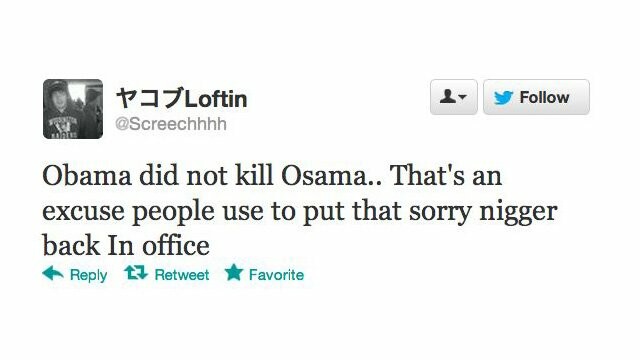Click the Favorite star icon
The width and height of the screenshot is (640, 360).
(x=234, y=272)
